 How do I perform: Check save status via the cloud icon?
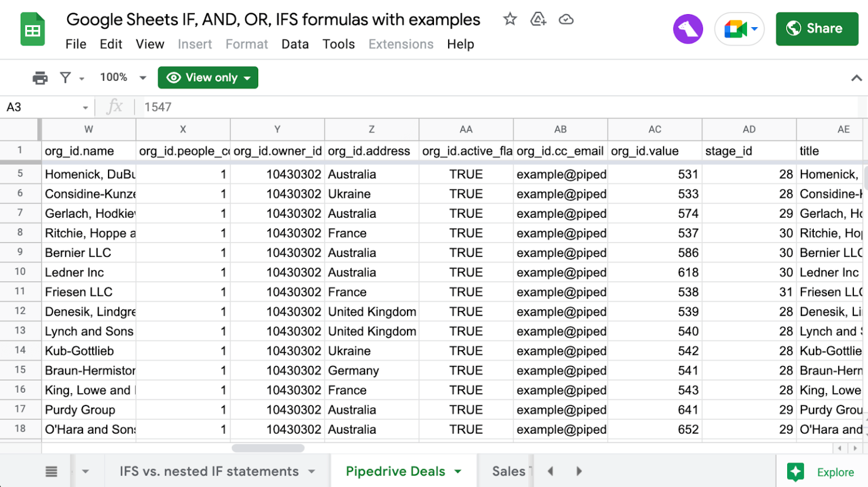point(566,19)
